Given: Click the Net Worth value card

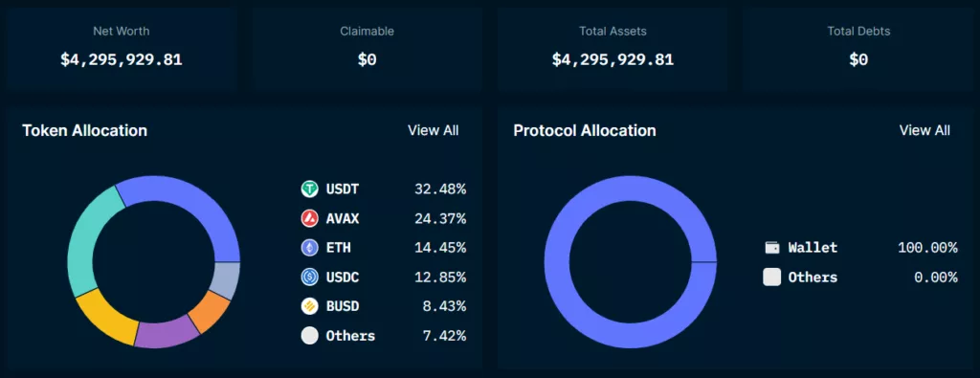Looking at the screenshot, I should pos(122,50).
